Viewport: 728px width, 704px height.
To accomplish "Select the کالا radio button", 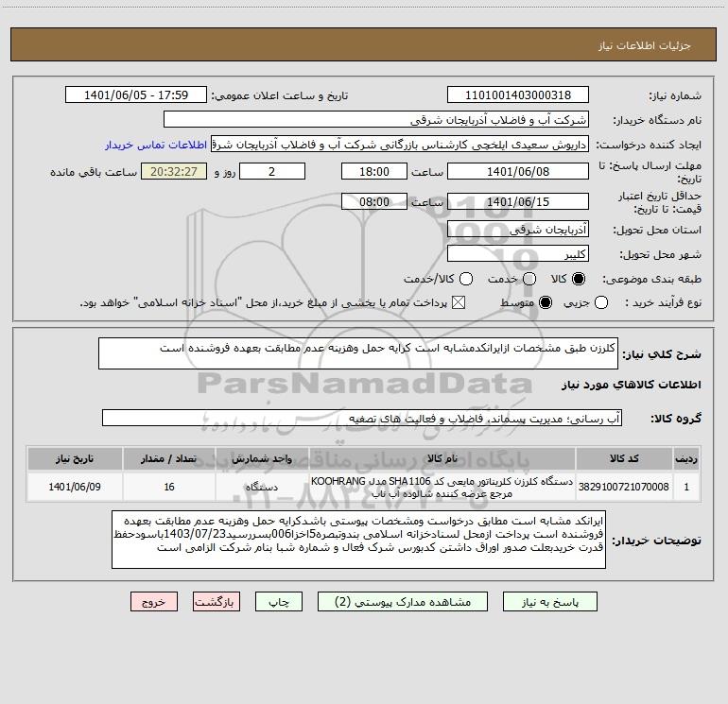I will point(579,279).
